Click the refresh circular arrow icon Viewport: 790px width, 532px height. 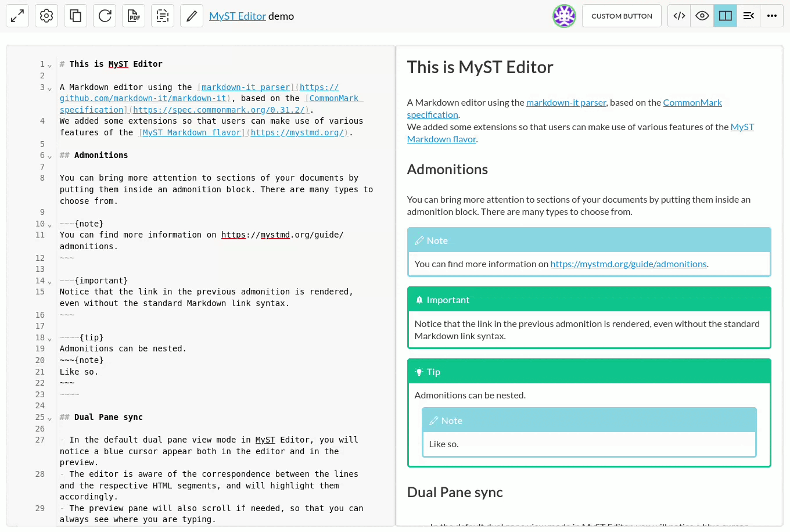[105, 16]
